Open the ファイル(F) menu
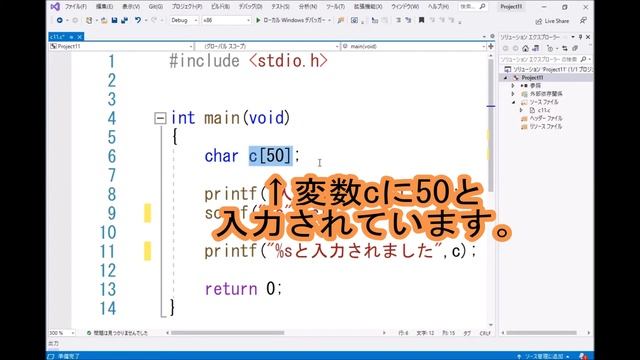Screen dimensions: 640x360 tap(76, 7)
